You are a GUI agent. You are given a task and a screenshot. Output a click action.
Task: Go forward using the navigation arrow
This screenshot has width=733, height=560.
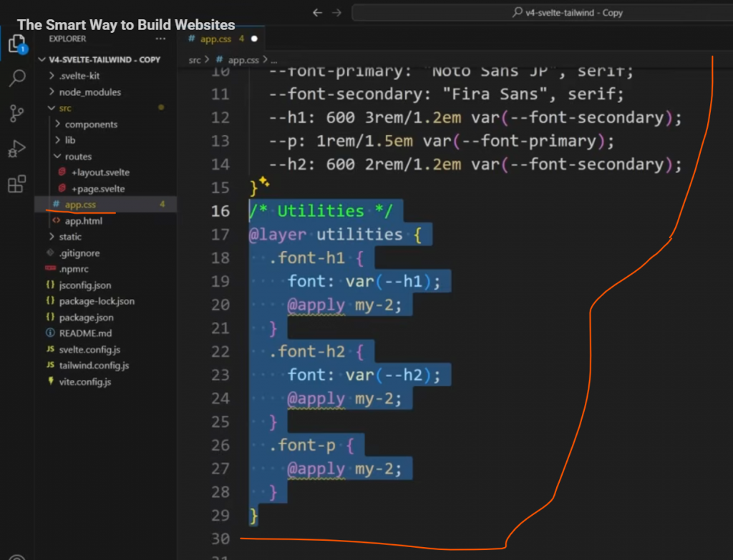tap(337, 12)
